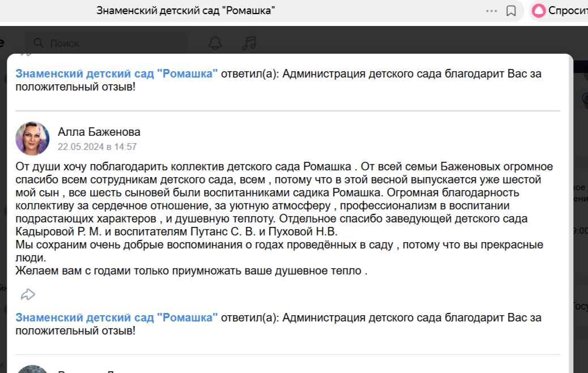The height and width of the screenshot is (373, 588).
Task: Open the browser three-dots page menu
Action: pyautogui.click(x=491, y=11)
